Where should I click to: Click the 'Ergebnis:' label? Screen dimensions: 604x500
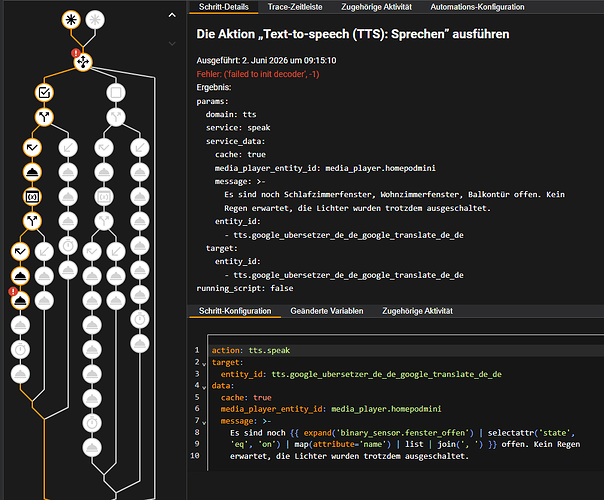click(214, 87)
